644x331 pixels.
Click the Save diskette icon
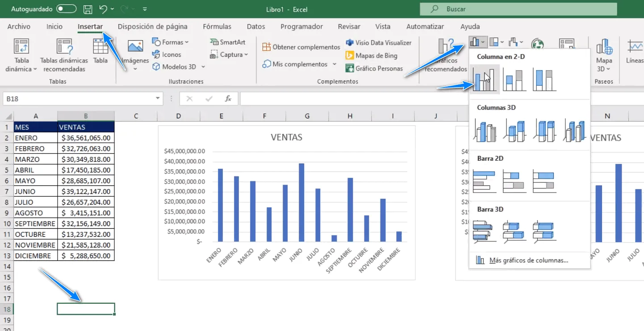[x=88, y=9]
